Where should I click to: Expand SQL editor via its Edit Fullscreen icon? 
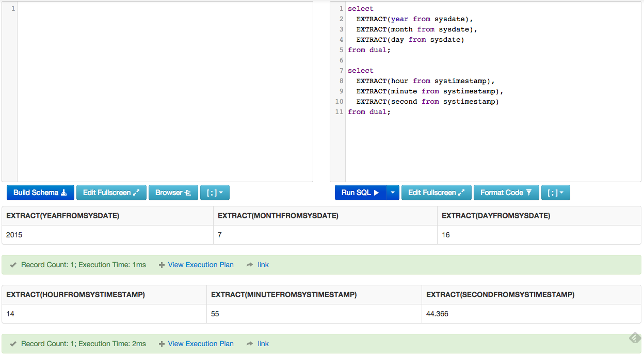pyautogui.click(x=462, y=192)
